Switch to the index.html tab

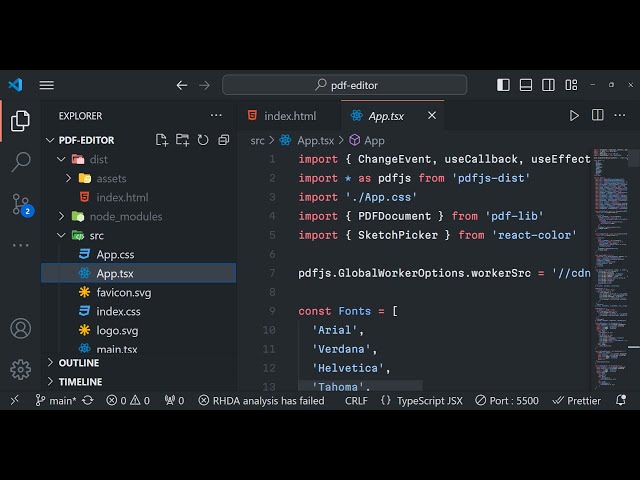point(281,116)
